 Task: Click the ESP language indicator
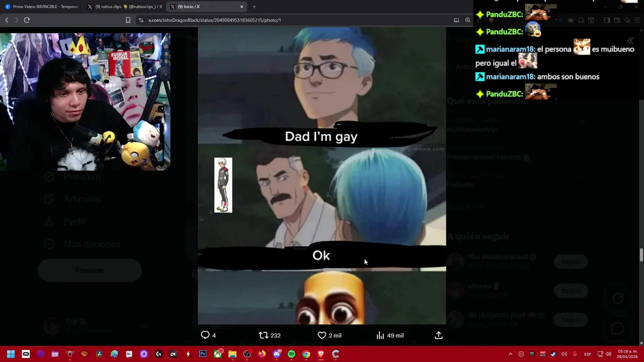[x=587, y=354]
